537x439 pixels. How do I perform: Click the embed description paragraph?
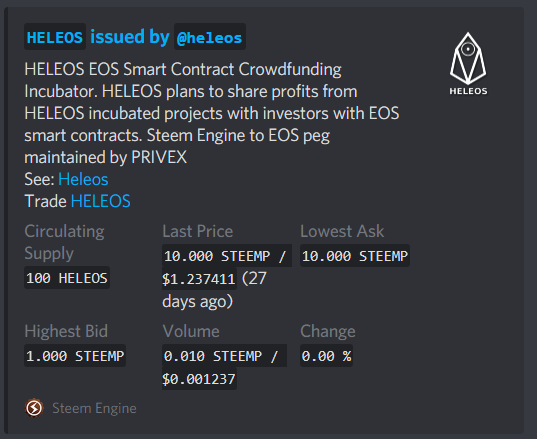pos(212,113)
